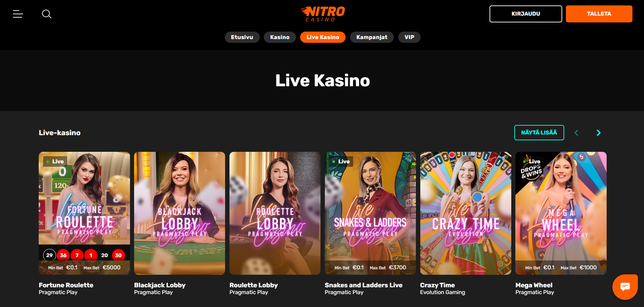Viewport: 644px width, 307px height.
Task: Open the Kampanjat tab
Action: point(372,37)
